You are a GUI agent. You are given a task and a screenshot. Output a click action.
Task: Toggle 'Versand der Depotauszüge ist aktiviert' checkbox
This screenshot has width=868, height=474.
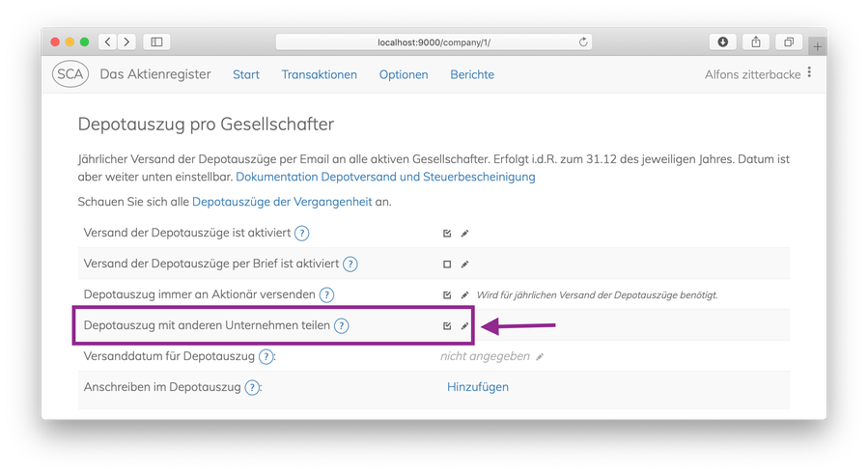[x=447, y=233]
